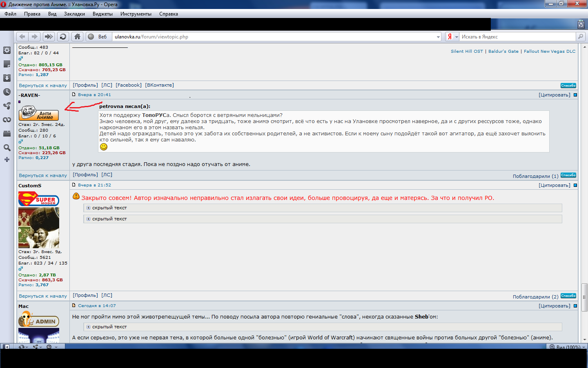Click the smiley emoticon in the quote
This screenshot has width=588, height=368.
point(104,147)
